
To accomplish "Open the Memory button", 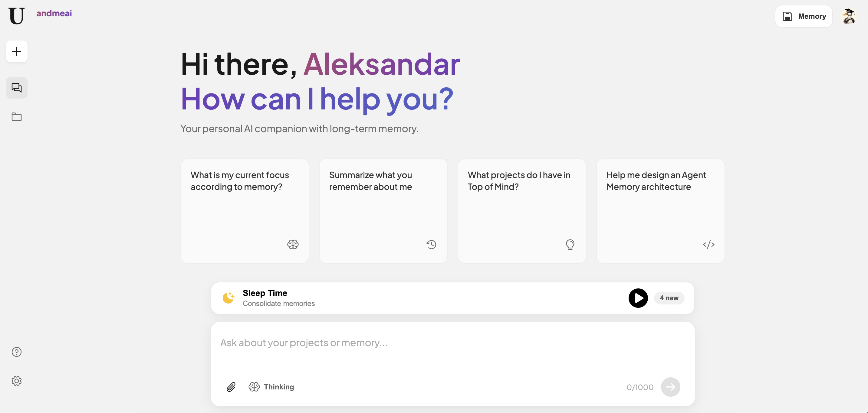I will pos(804,16).
